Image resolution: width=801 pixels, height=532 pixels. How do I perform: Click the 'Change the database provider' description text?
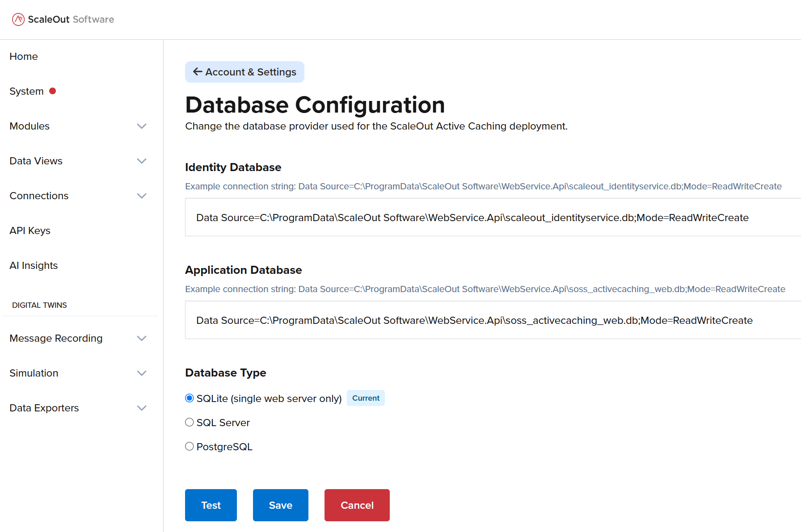click(x=376, y=126)
